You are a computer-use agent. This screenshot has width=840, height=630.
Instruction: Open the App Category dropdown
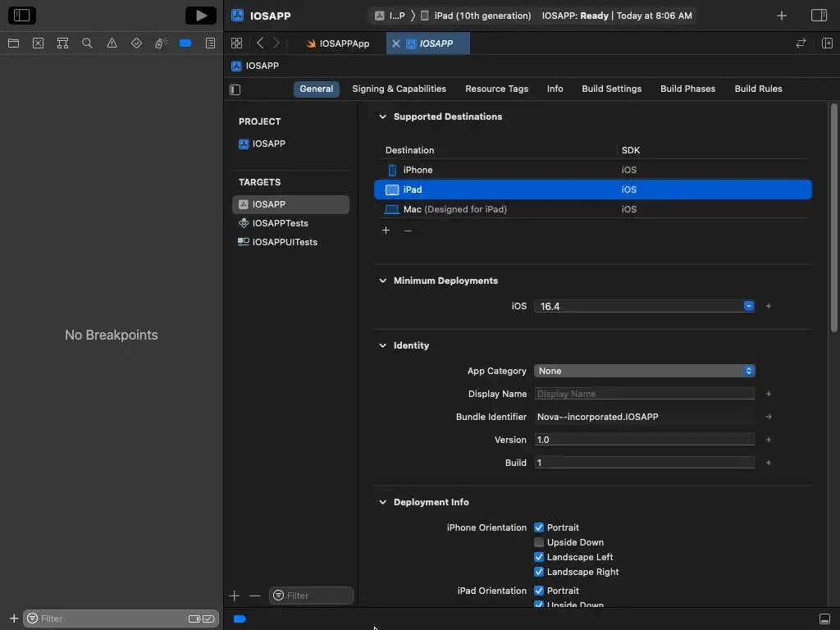click(645, 371)
